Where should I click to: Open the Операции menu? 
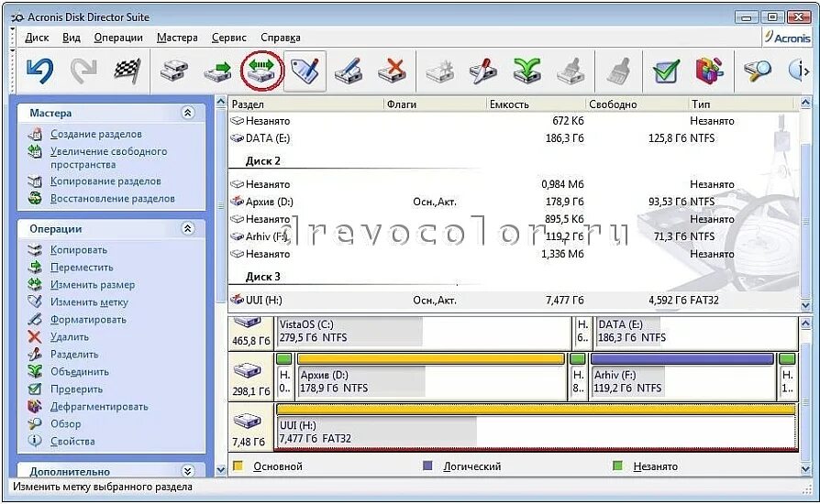coord(118,38)
